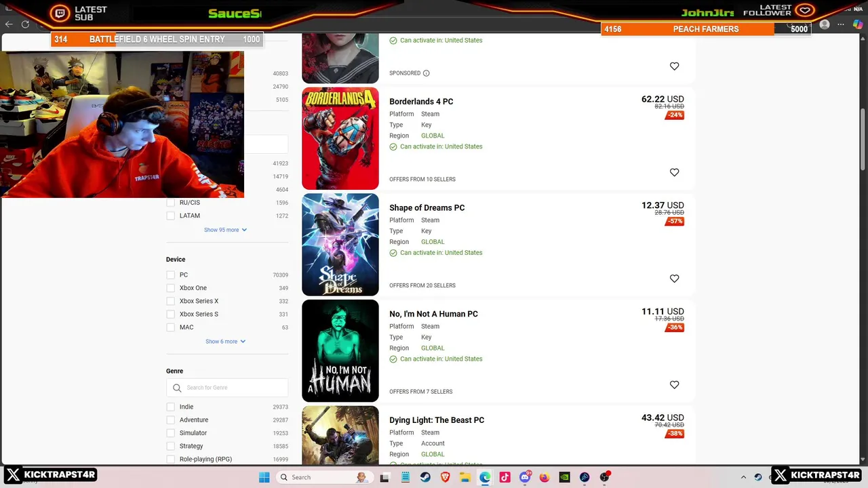Click OFFERS FROM 10 SELLERS text
The height and width of the screenshot is (488, 868).
click(422, 180)
